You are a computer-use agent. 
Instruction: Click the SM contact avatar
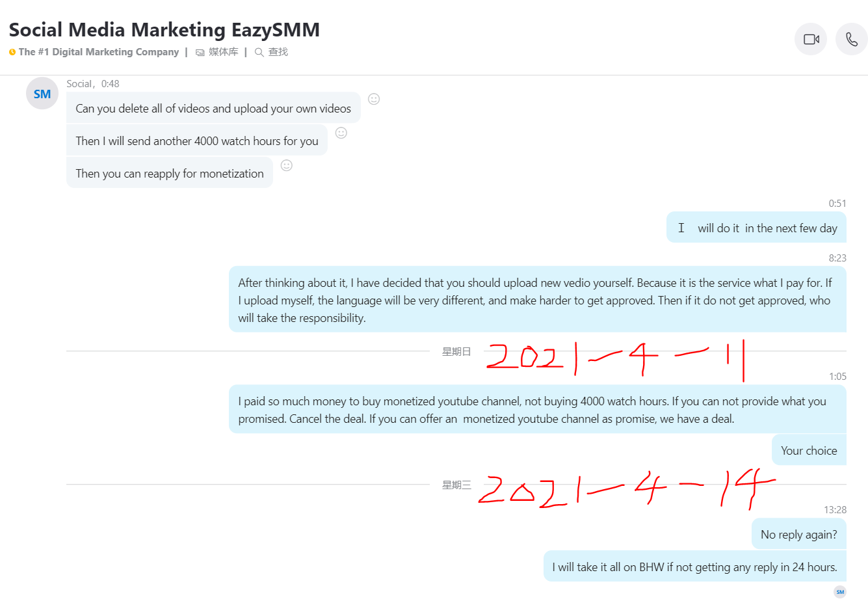[42, 94]
